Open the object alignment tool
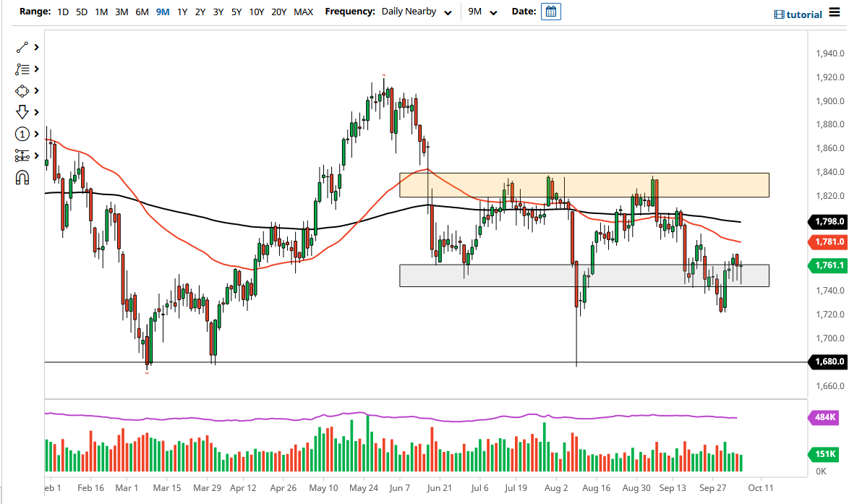The width and height of the screenshot is (857, 504). pos(22,155)
